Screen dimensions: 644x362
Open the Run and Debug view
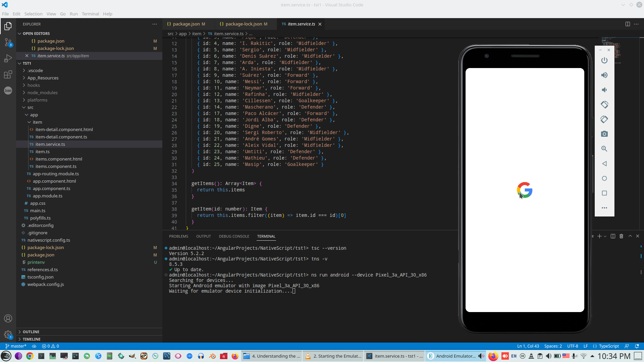(8, 58)
